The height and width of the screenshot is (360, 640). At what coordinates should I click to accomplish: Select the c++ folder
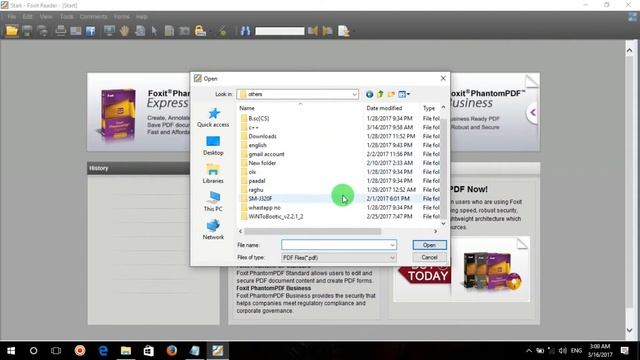253,127
